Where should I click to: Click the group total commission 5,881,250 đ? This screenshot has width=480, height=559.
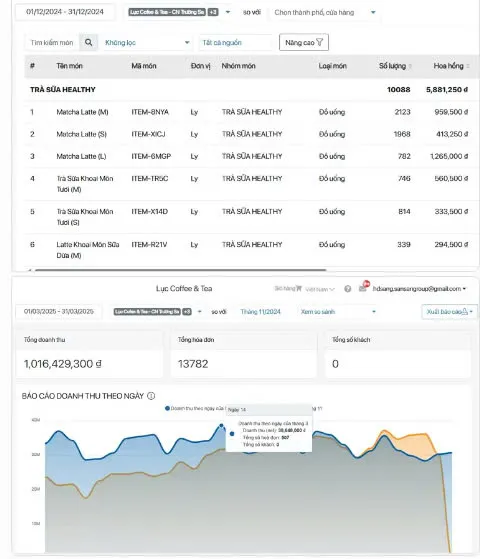click(447, 89)
